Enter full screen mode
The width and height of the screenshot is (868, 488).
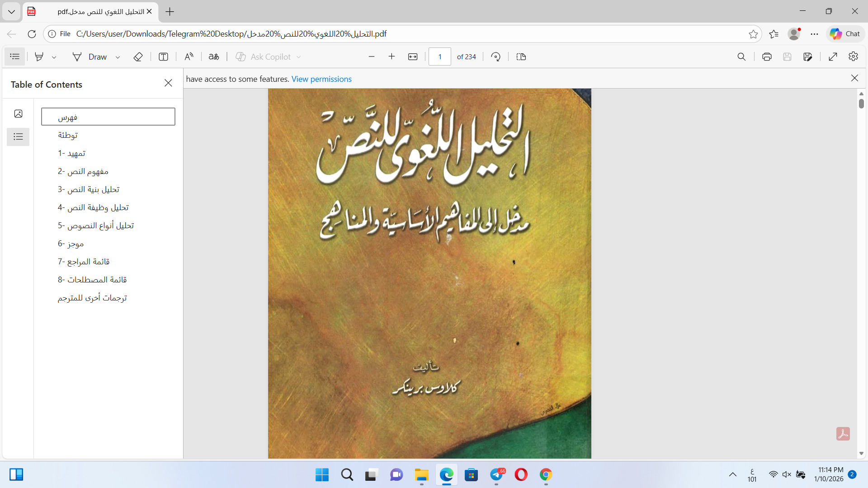[x=833, y=57]
